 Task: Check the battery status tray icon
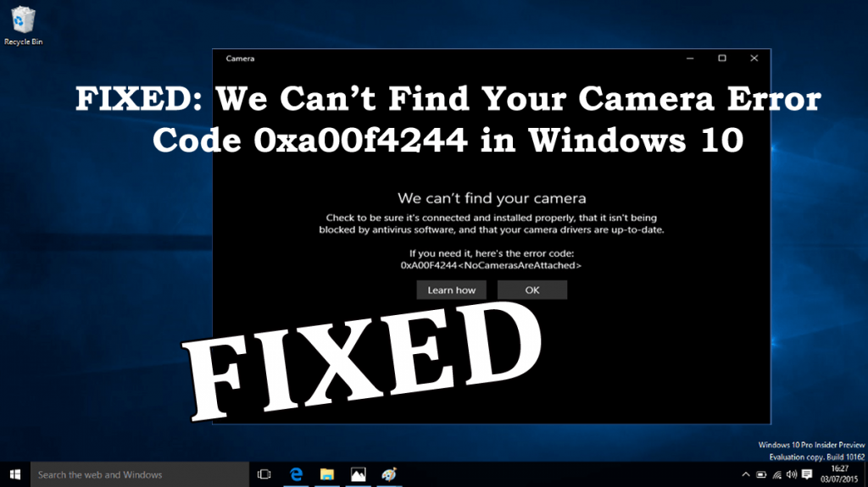761,474
